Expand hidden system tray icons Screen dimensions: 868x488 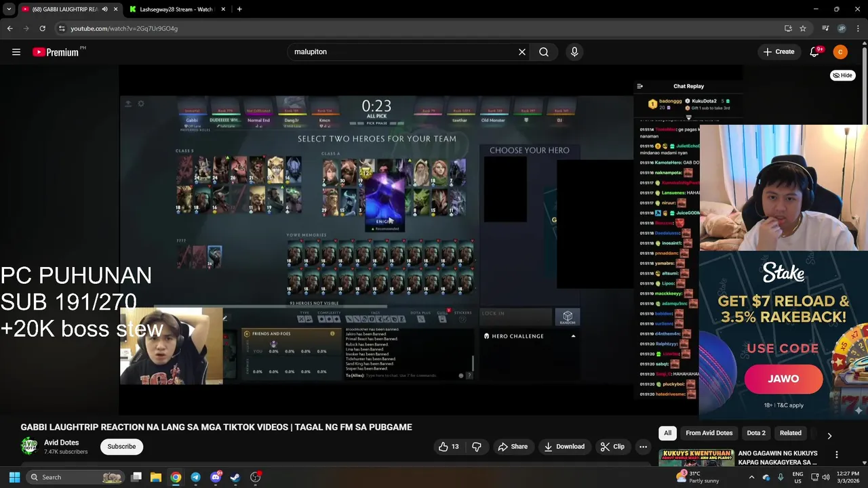pos(751,477)
